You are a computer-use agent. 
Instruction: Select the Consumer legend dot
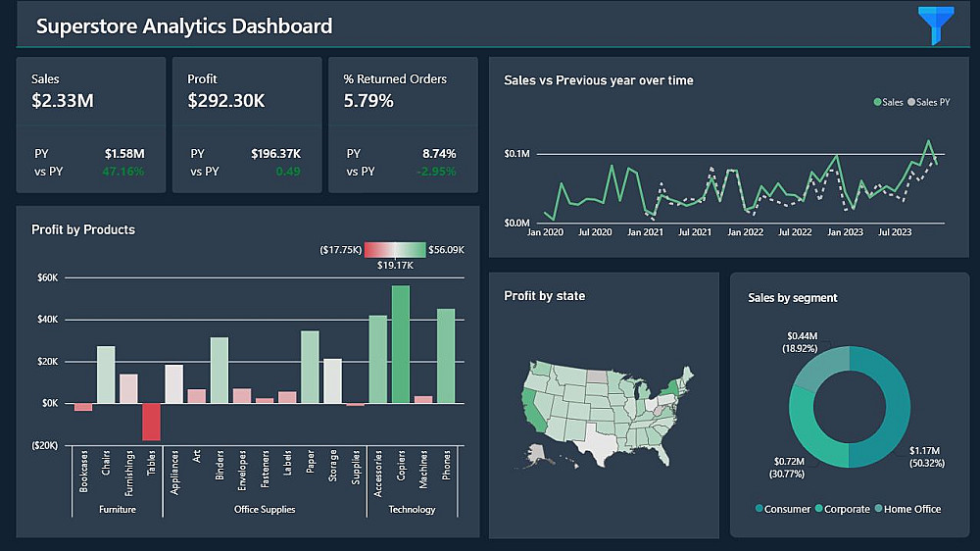pyautogui.click(x=759, y=509)
